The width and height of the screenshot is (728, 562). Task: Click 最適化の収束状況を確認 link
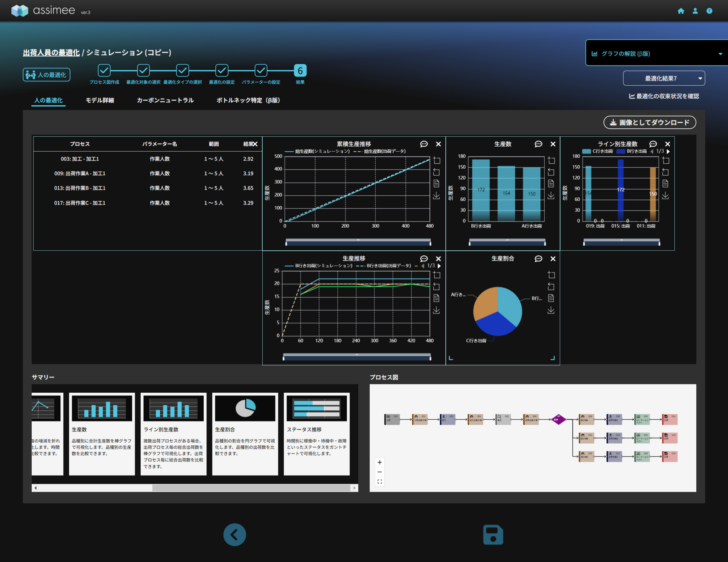coord(664,96)
